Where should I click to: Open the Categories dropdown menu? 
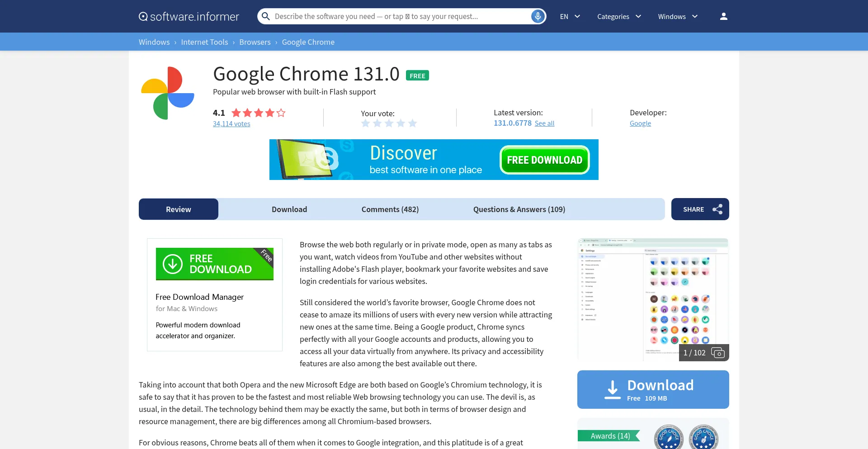pos(619,16)
